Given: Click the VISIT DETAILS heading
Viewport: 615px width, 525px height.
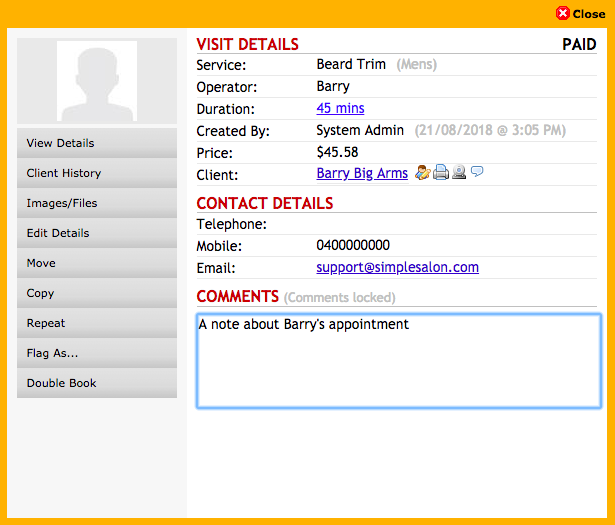Looking at the screenshot, I should pos(247,44).
